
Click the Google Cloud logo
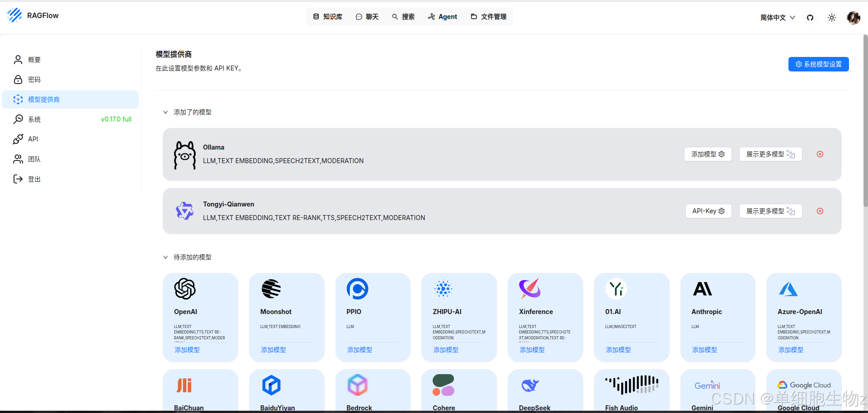[x=804, y=385]
